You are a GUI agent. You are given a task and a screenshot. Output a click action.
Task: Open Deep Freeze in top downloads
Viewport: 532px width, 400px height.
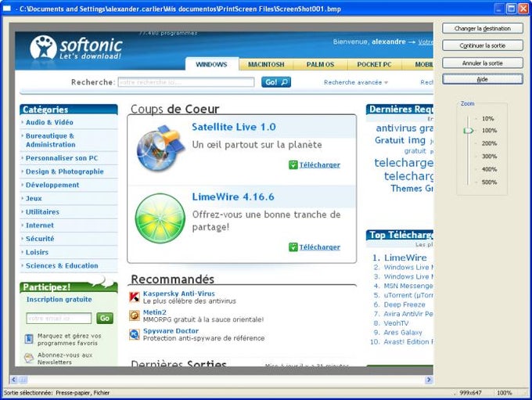point(404,305)
